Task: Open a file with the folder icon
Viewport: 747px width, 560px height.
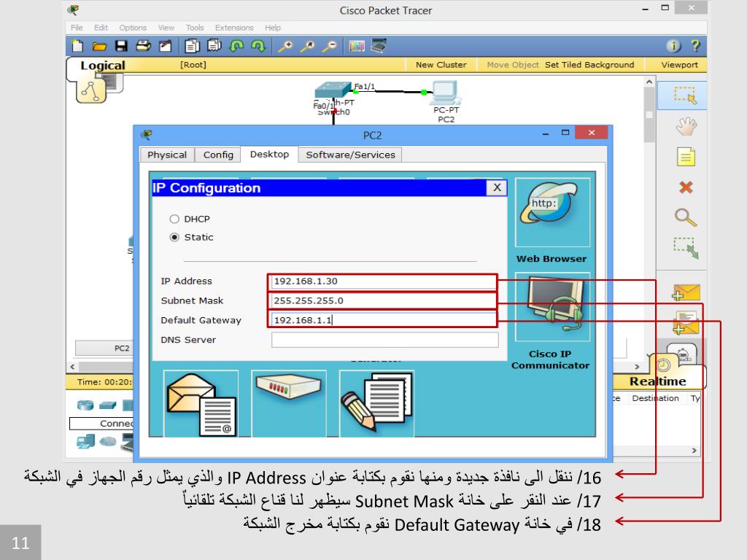Action: 99,46
